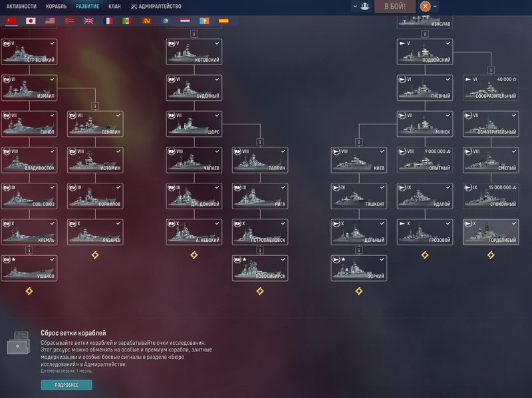Expand dropdown arrow beside division icon
Screen dimensions: 532x398
(x=355, y=6)
